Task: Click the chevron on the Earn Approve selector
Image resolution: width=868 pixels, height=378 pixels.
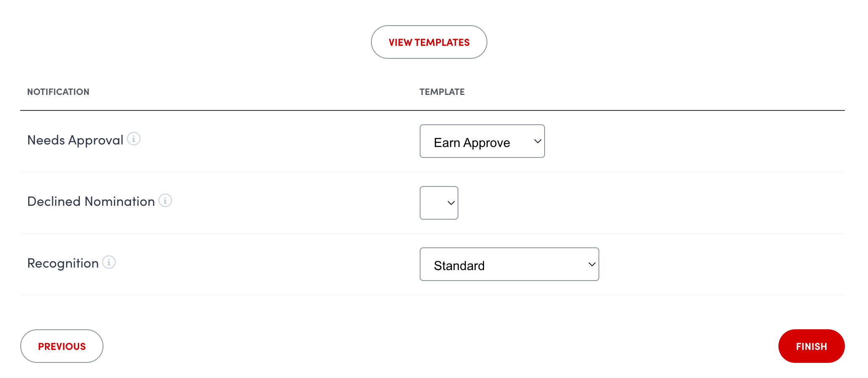Action: click(537, 142)
